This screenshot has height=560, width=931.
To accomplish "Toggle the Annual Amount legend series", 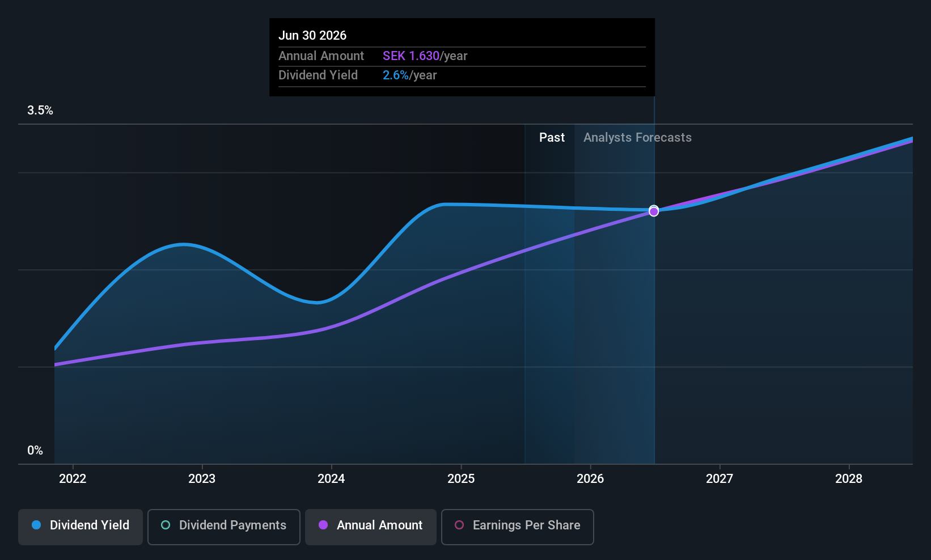I will pyautogui.click(x=371, y=527).
